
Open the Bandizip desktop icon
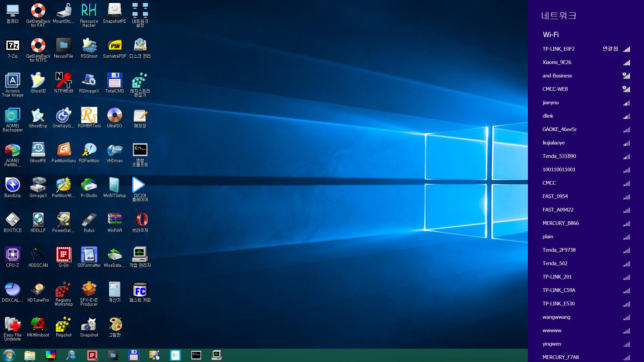click(x=13, y=188)
